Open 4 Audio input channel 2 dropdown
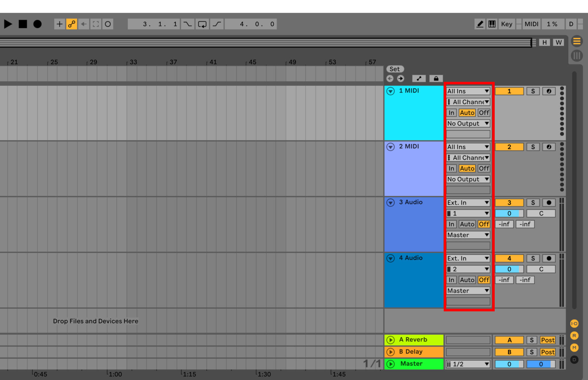 tap(468, 269)
